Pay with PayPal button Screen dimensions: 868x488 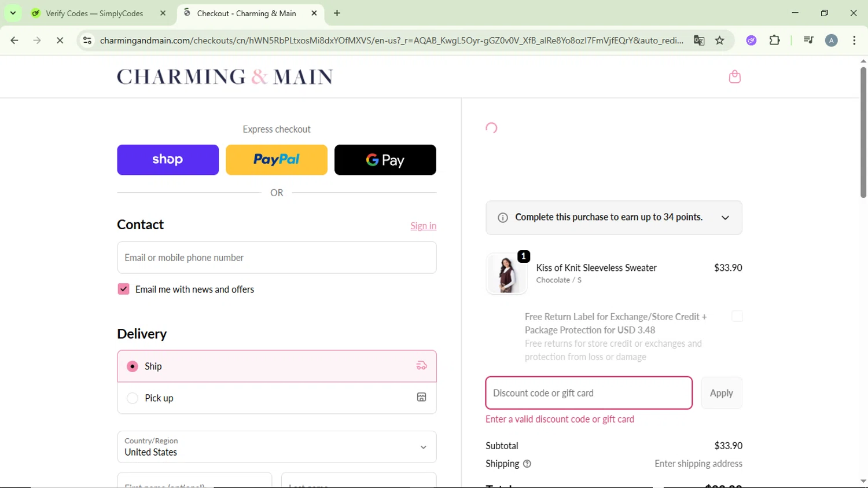[x=277, y=160]
